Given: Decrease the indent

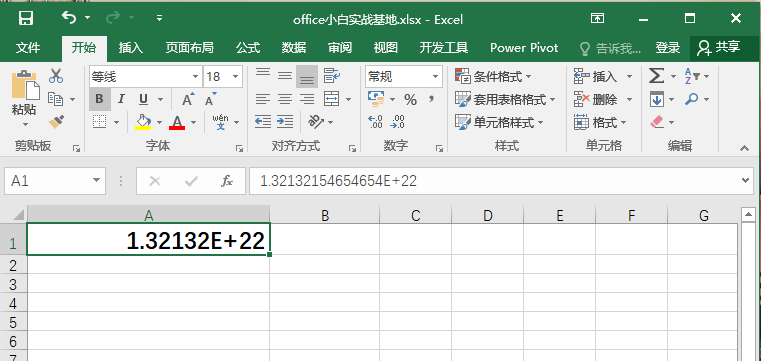Looking at the screenshot, I should (263, 122).
